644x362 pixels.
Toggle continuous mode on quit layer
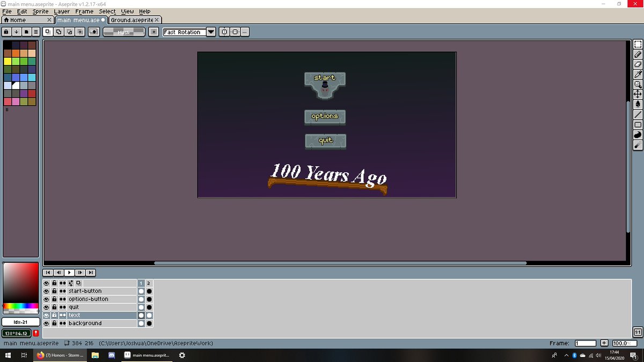pos(63,307)
